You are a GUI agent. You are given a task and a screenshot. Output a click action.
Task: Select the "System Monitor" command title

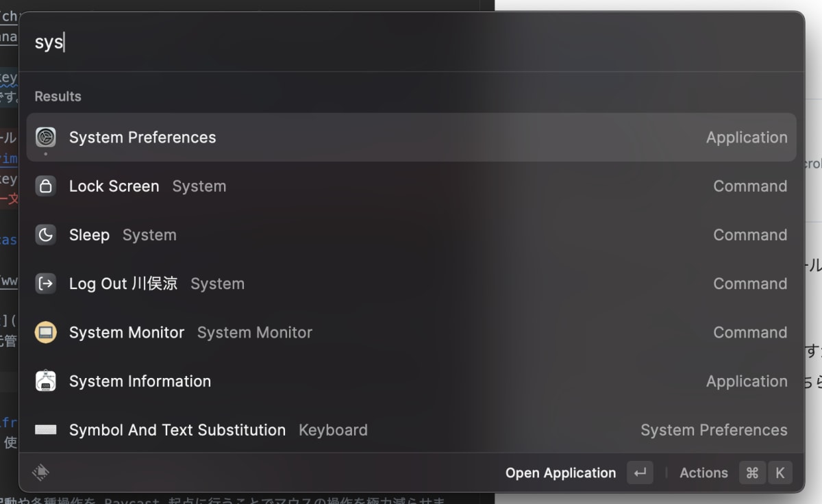[127, 332]
